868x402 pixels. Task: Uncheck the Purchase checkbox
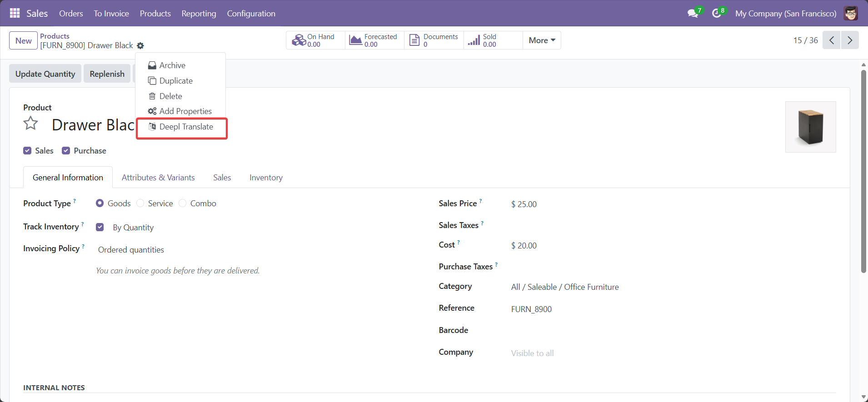(x=66, y=151)
